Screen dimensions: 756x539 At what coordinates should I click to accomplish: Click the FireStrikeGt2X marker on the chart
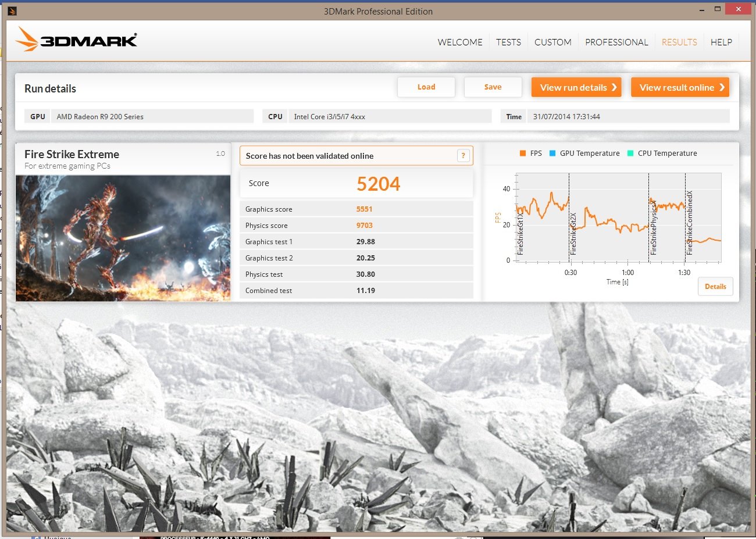point(573,234)
